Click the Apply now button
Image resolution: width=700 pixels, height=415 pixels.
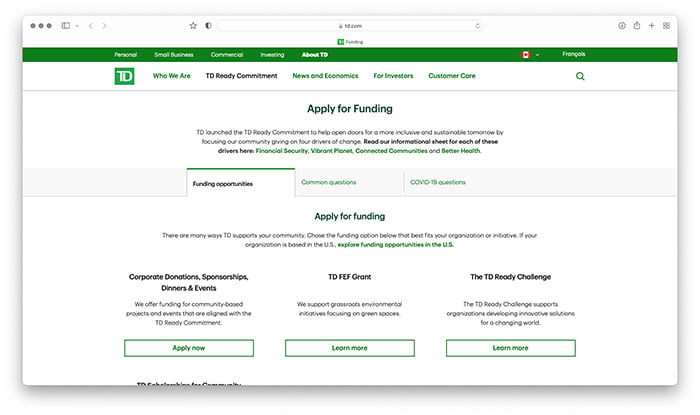[x=189, y=348]
